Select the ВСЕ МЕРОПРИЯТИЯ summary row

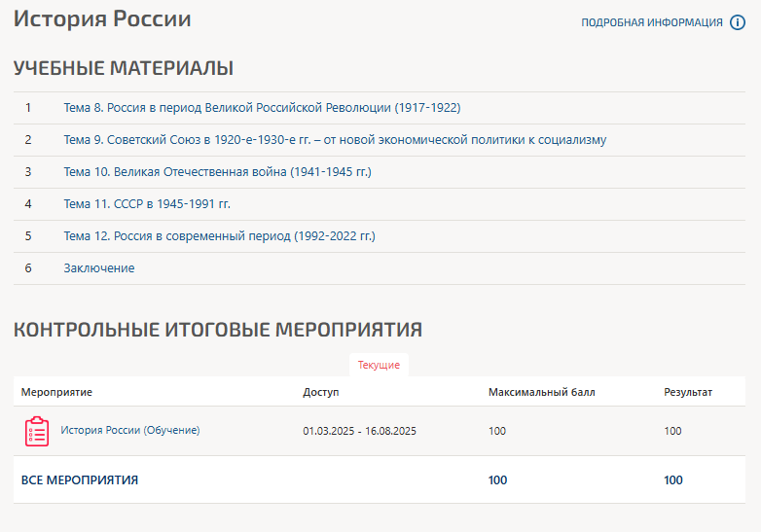[80, 479]
